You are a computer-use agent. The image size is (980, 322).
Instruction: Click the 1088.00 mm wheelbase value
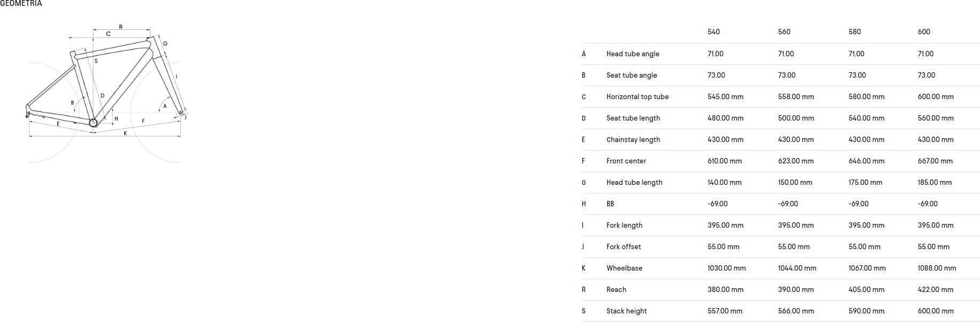[937, 268]
